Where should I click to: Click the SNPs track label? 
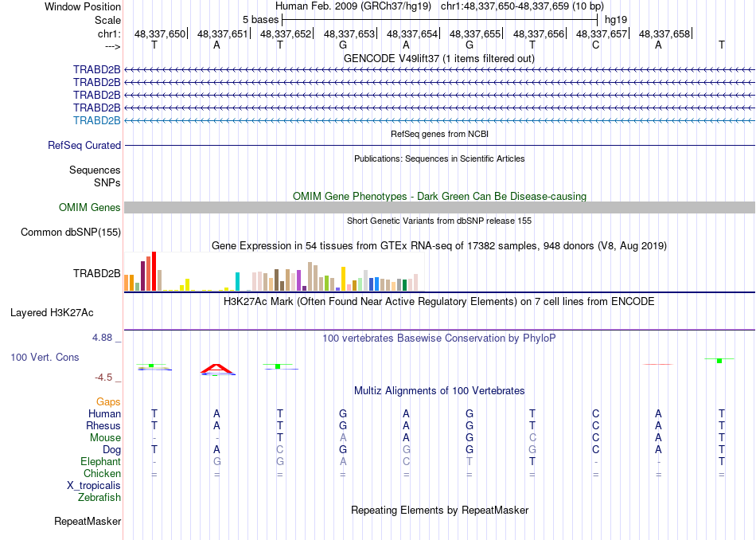[x=107, y=183]
